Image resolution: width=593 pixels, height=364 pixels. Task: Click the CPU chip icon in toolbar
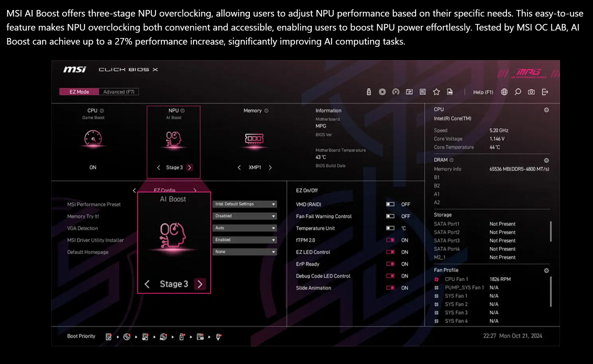coord(382,92)
